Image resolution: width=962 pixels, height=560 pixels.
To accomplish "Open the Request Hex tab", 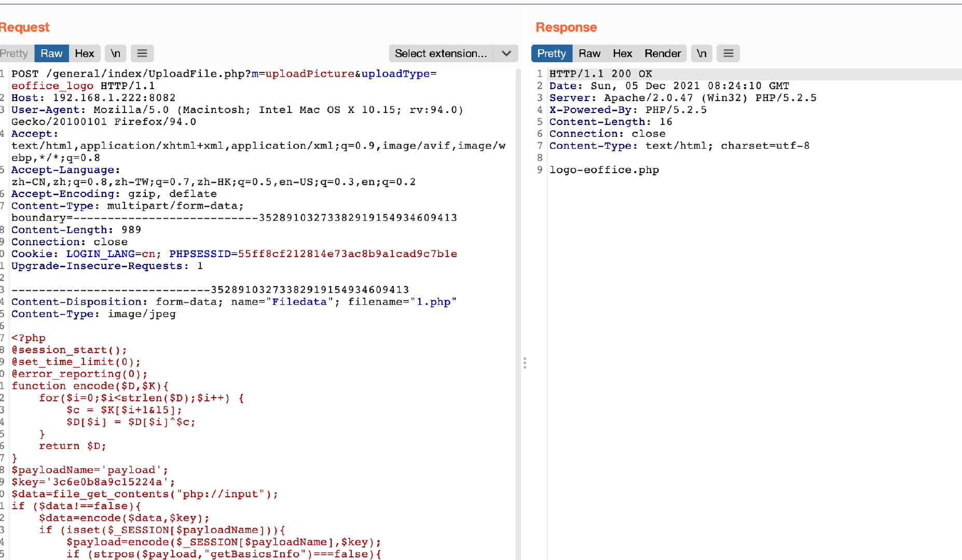I will (85, 53).
